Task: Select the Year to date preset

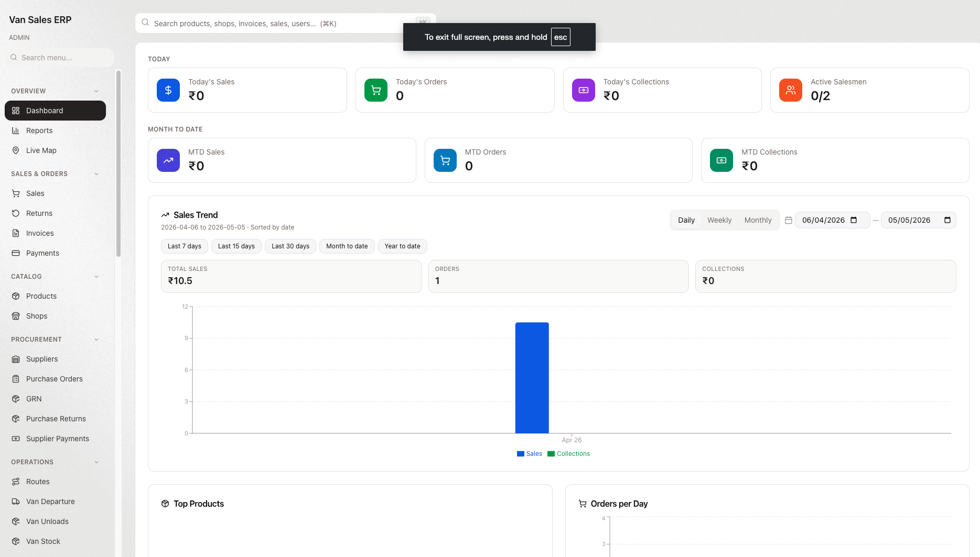Action: tap(403, 246)
